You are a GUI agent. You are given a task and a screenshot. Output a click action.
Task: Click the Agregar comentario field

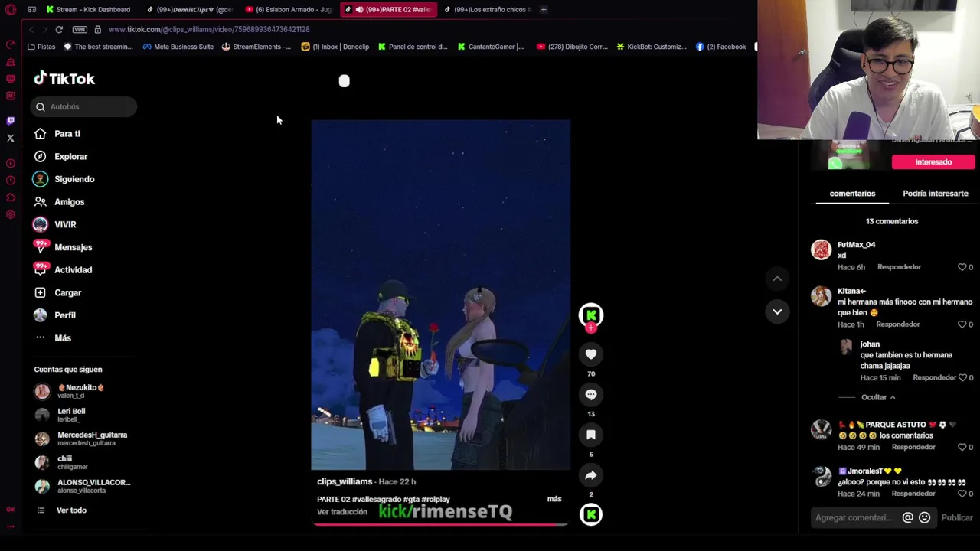click(854, 518)
